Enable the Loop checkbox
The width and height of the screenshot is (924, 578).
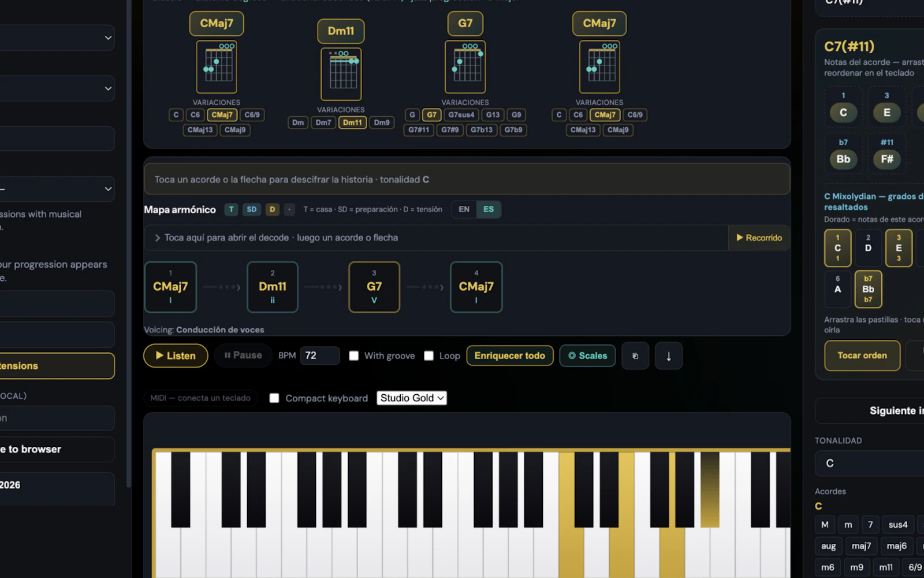[x=429, y=355]
